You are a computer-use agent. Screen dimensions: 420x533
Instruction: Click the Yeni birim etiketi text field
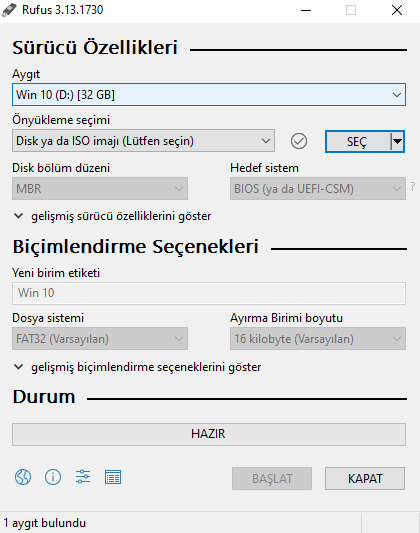[209, 293]
